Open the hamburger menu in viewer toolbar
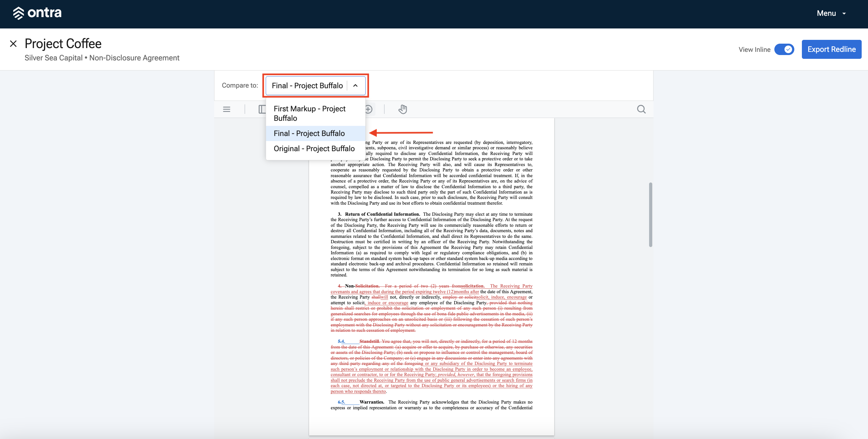This screenshot has height=439, width=868. click(226, 109)
